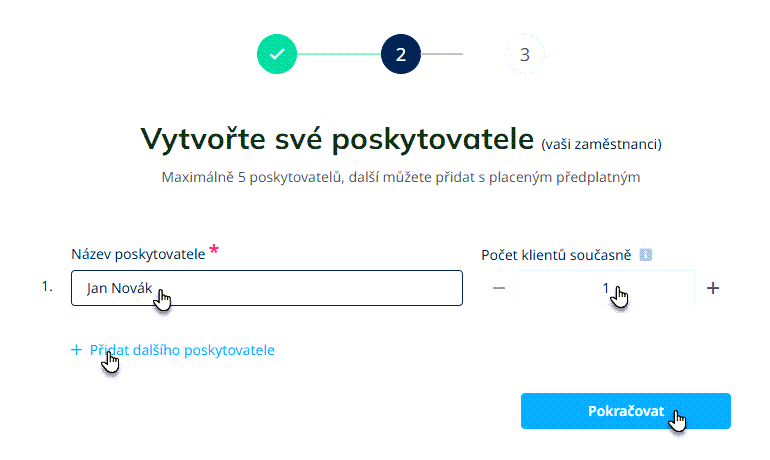Click the Počet klientů současně label
The width and height of the screenshot is (770, 460).
tap(556, 255)
